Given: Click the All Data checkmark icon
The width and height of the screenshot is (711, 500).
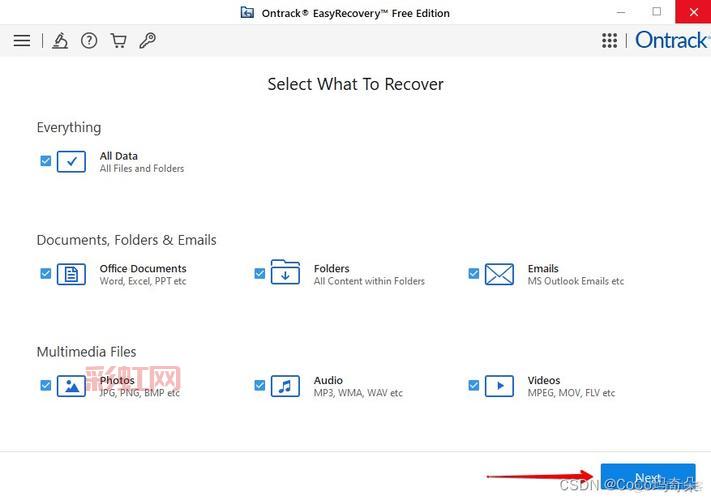Looking at the screenshot, I should tap(71, 161).
